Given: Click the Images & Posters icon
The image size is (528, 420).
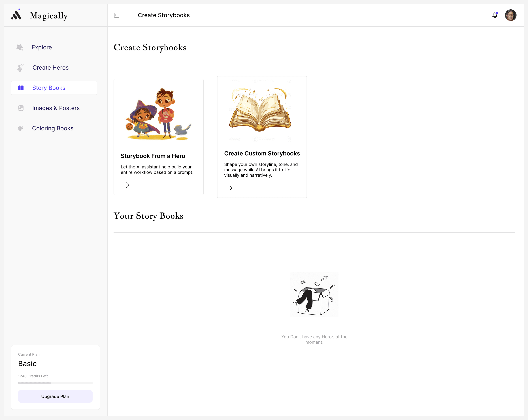Looking at the screenshot, I should pos(21,108).
